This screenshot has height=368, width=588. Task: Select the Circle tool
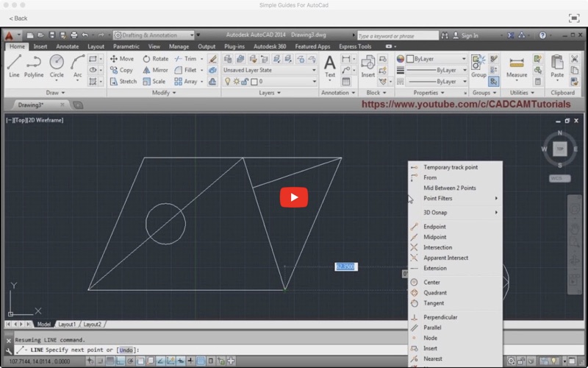pyautogui.click(x=57, y=66)
